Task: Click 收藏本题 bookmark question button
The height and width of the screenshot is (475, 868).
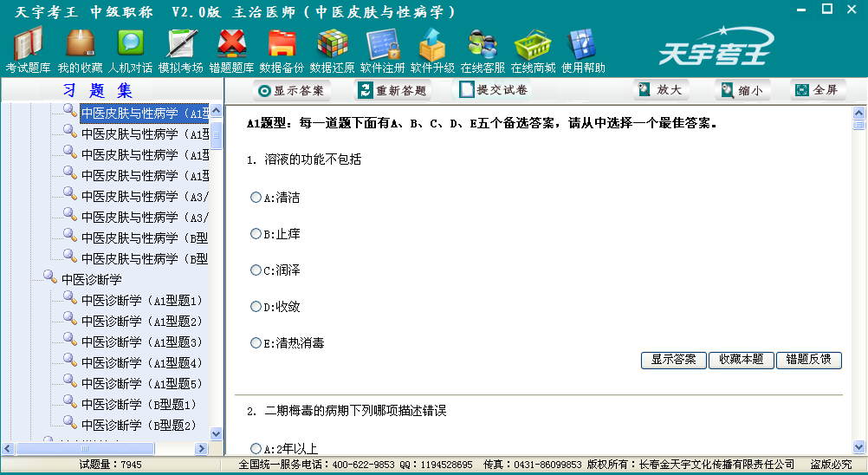Action: (742, 360)
